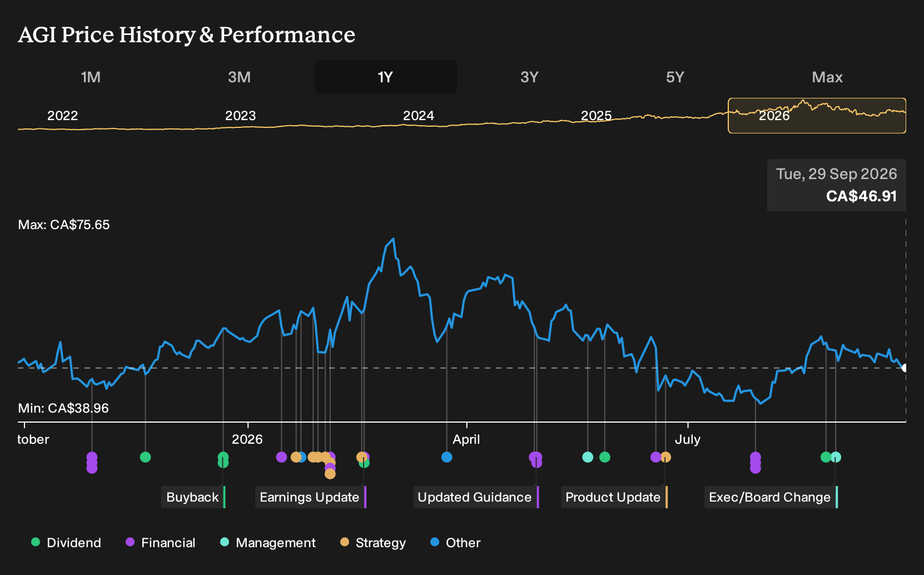Choose the 1Y range tab
924x575 pixels.
(x=386, y=77)
